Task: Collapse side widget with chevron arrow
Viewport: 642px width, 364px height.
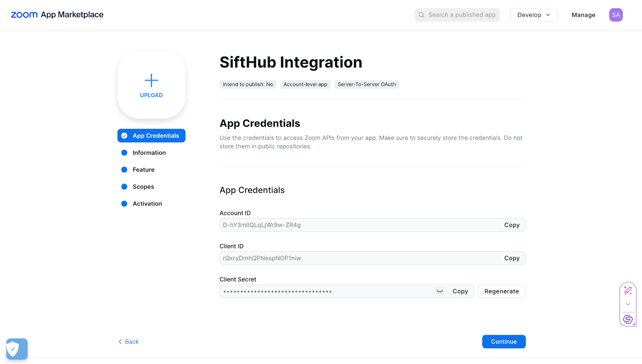Action: pyautogui.click(x=628, y=304)
